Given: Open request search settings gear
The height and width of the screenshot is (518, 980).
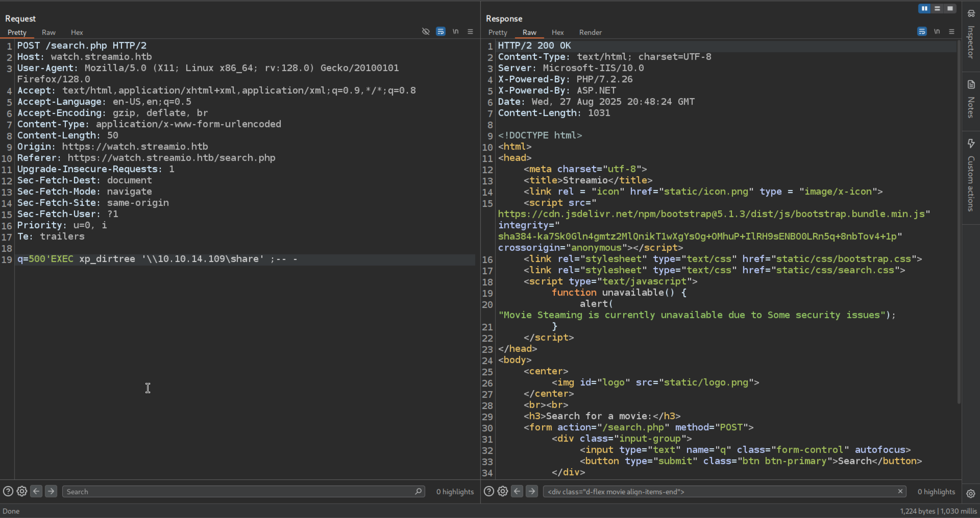Looking at the screenshot, I should (x=22, y=491).
